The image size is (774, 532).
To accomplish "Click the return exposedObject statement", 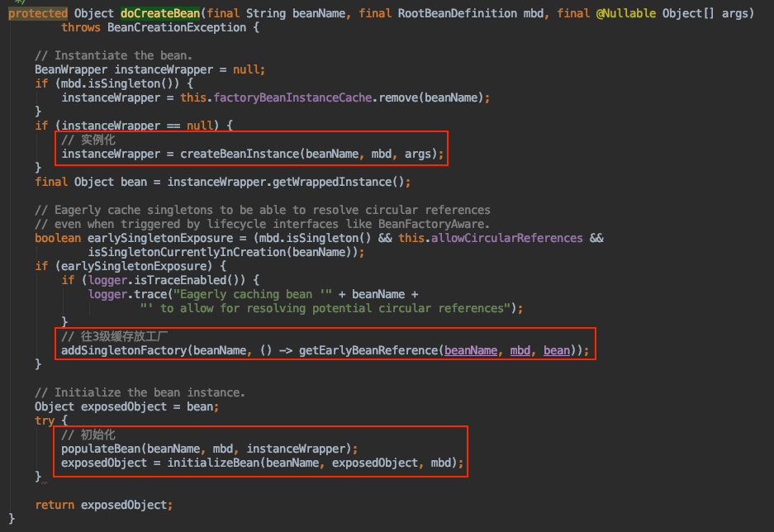I will (x=103, y=505).
